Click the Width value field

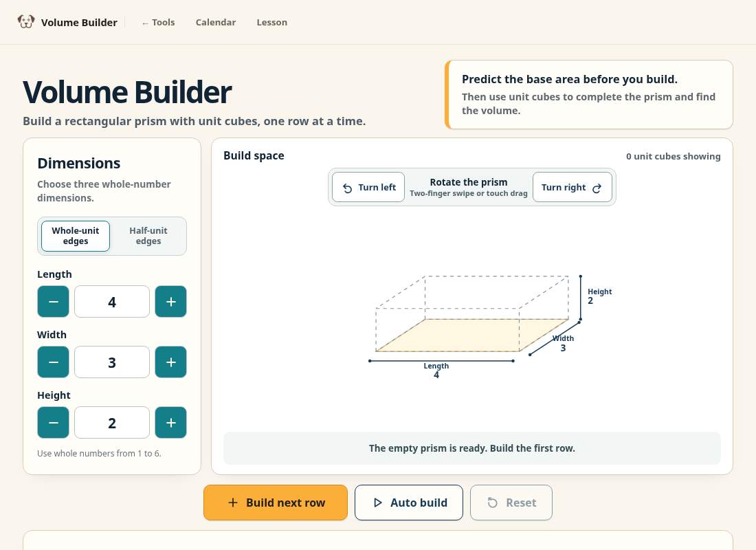coord(112,362)
